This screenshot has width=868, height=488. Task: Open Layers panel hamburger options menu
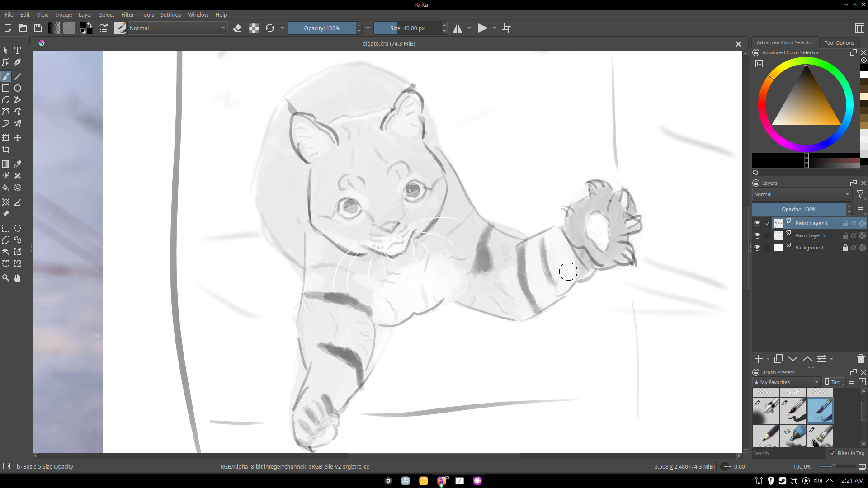tap(860, 209)
